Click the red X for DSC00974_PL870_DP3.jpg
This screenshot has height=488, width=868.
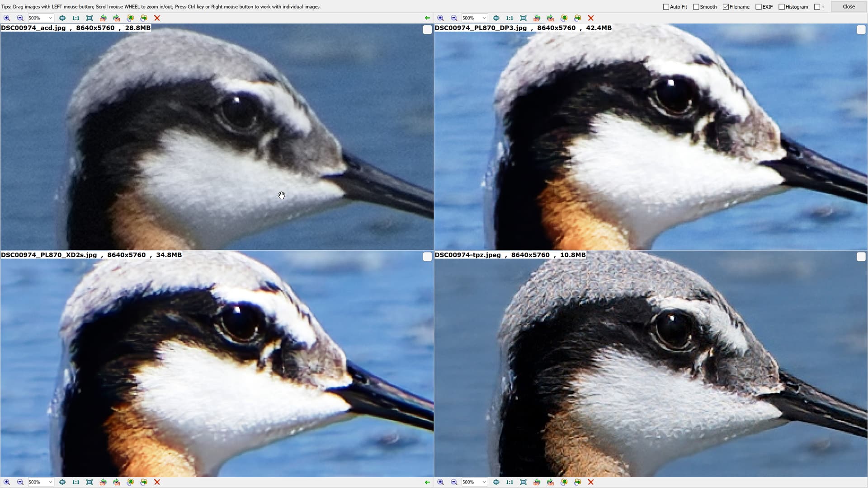[591, 18]
